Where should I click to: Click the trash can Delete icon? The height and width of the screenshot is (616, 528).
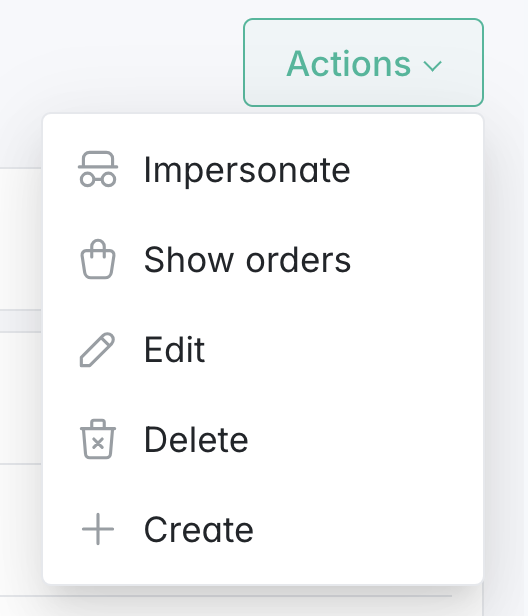tap(98, 439)
